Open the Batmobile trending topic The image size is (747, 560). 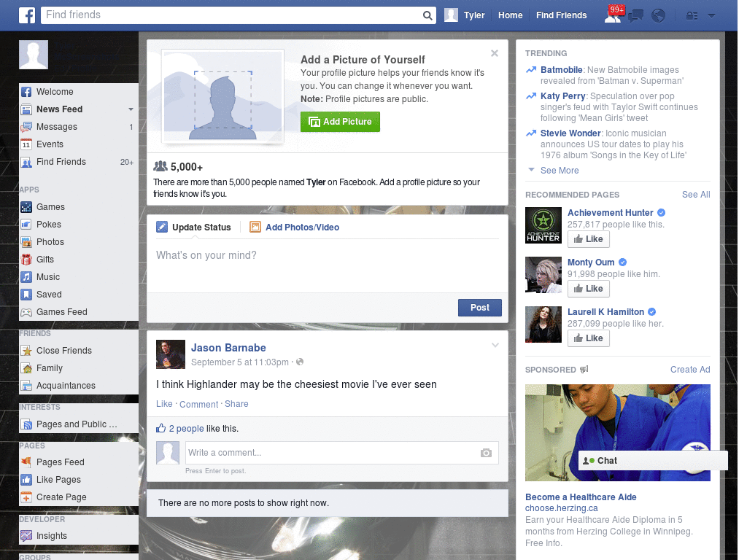(561, 70)
